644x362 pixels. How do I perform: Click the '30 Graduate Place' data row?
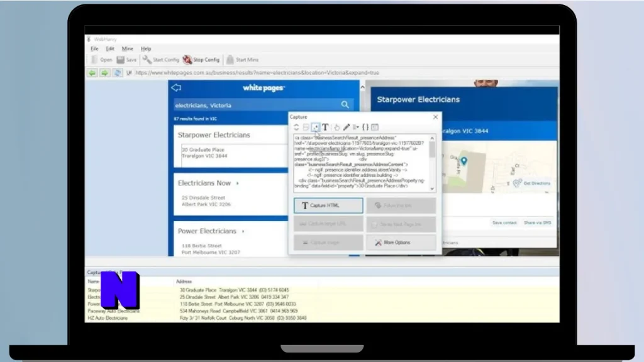pyautogui.click(x=322, y=290)
